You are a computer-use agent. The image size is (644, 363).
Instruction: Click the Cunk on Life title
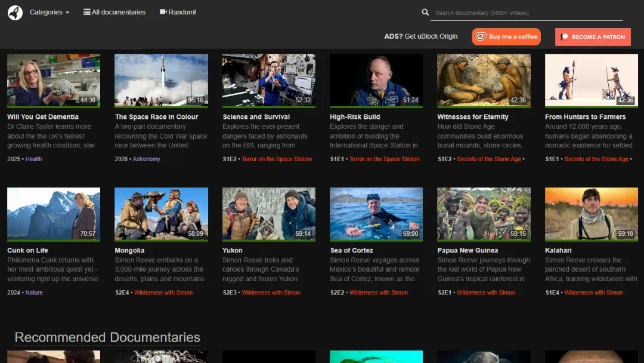point(27,250)
